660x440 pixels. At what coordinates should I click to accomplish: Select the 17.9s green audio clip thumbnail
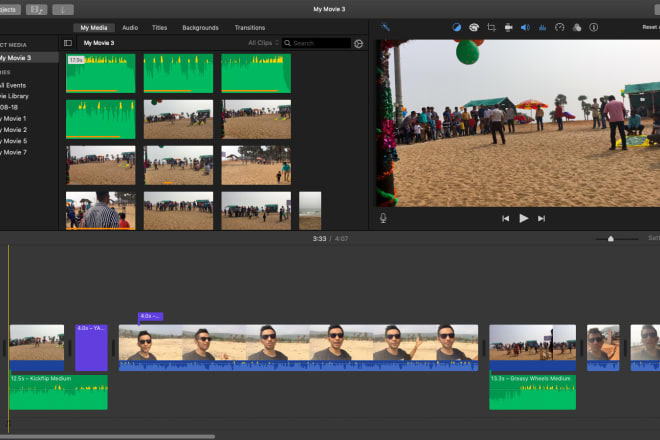101,73
